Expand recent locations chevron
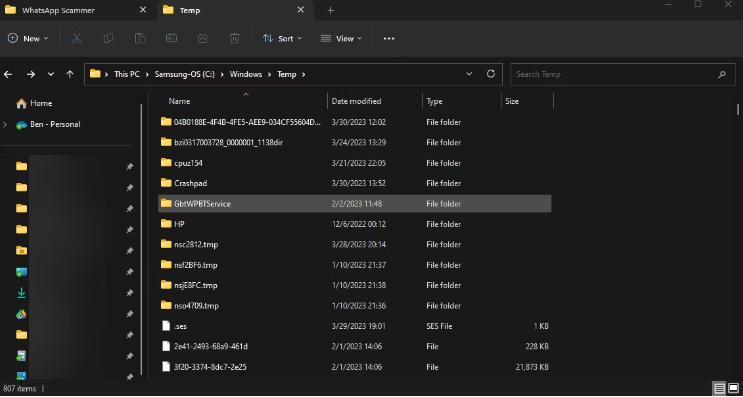 51,74
